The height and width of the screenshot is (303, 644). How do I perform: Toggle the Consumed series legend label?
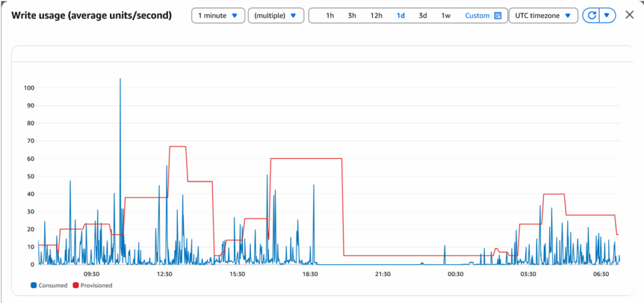[53, 285]
